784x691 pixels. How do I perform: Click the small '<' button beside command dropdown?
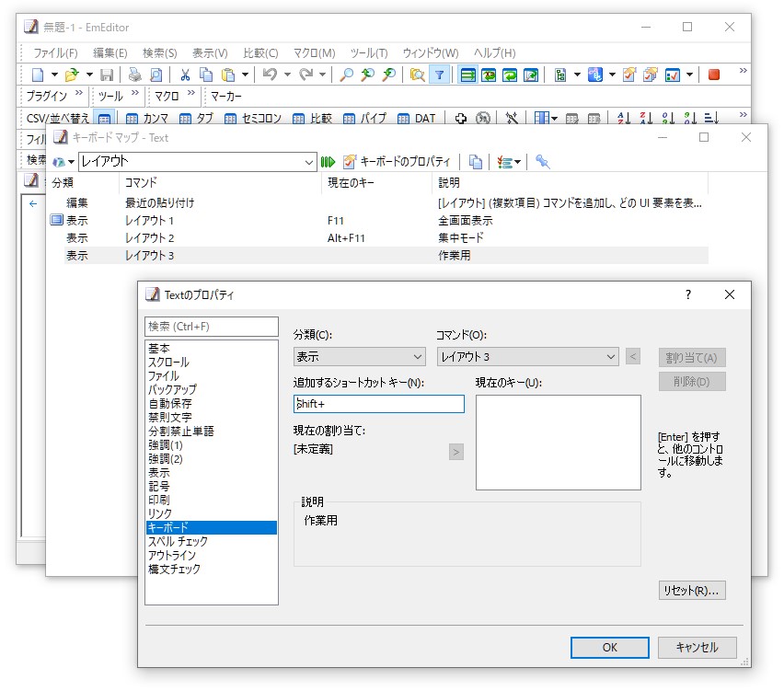633,356
